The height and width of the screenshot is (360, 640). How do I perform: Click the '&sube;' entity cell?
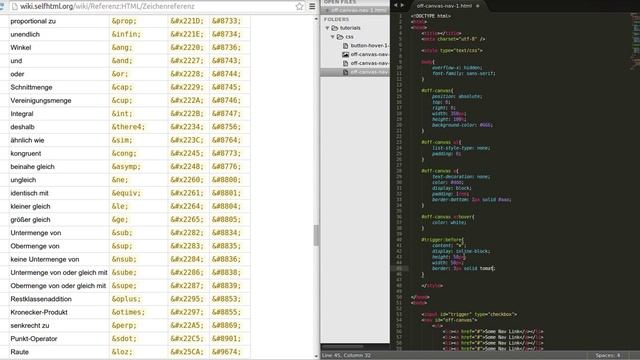(124, 273)
